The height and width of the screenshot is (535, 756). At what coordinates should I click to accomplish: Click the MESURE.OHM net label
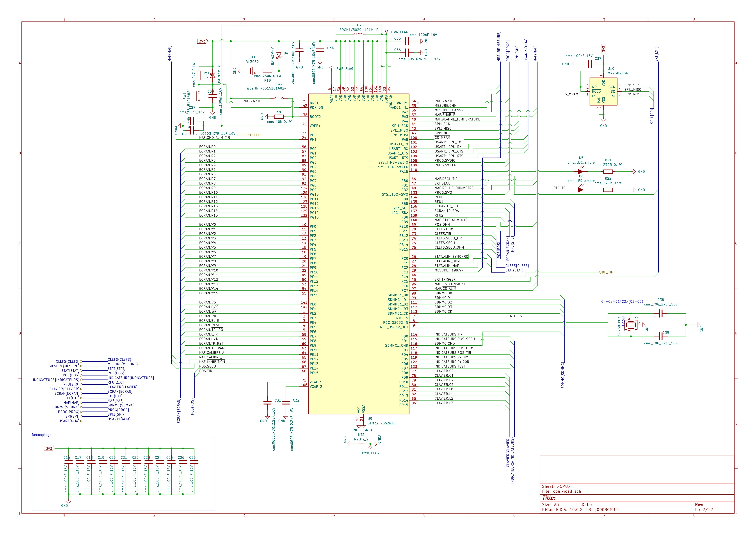pos(445,105)
